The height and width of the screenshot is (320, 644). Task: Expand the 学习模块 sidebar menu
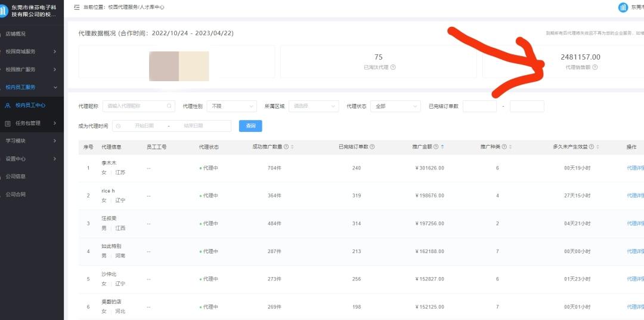[32, 141]
